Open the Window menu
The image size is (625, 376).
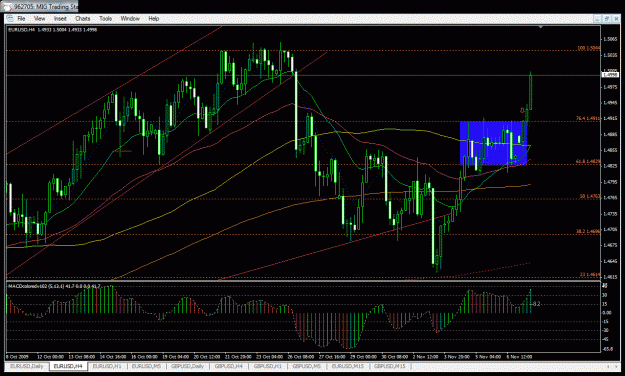click(130, 18)
